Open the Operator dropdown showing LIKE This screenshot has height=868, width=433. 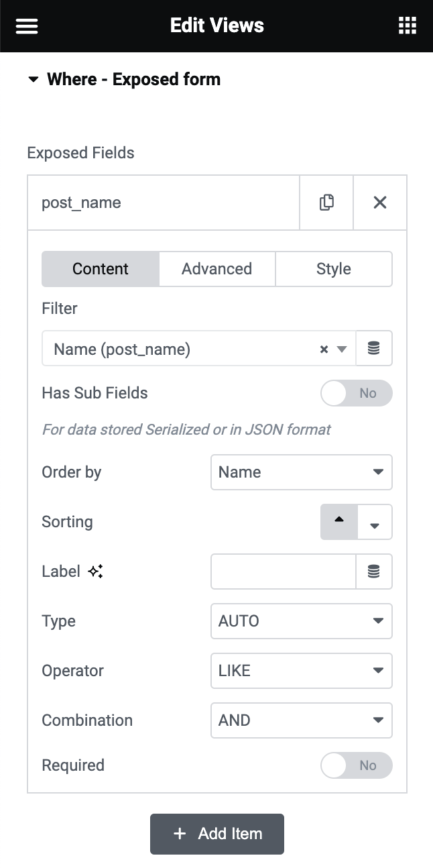point(301,671)
